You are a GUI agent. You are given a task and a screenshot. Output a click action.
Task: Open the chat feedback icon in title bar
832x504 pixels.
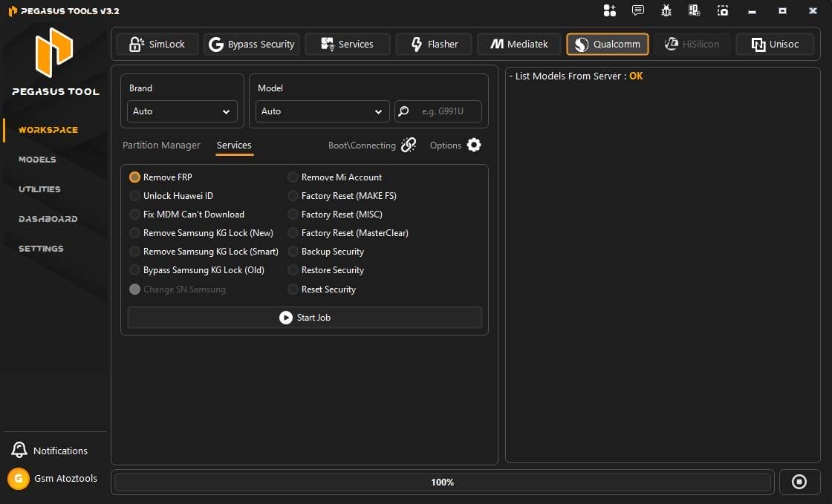(637, 10)
